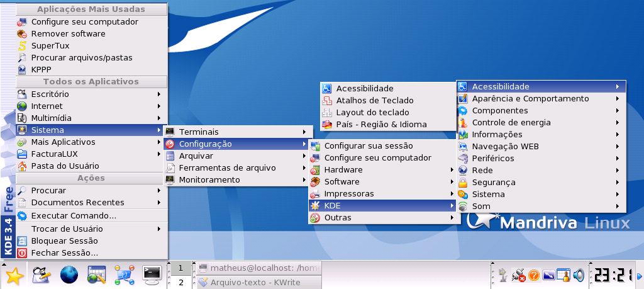Click the calendar panel launcher icon
This screenshot has width=644, height=289.
[x=97, y=275]
